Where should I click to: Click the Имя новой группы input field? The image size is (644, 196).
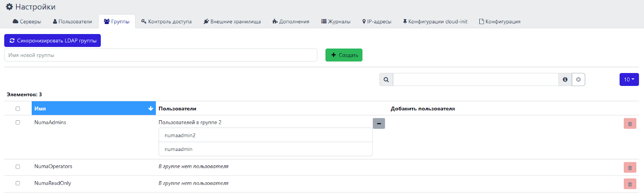point(161,55)
